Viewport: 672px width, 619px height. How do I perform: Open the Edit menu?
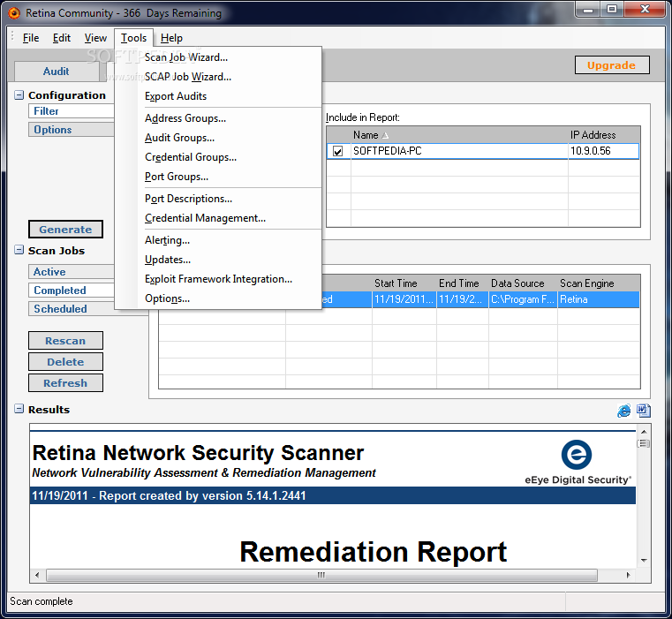tap(62, 38)
